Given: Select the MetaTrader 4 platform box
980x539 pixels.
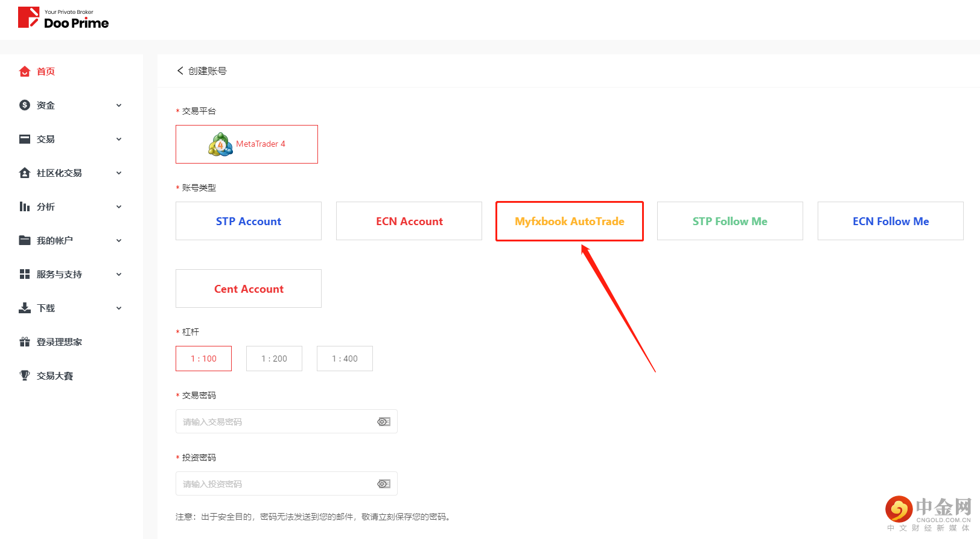Looking at the screenshot, I should click(247, 144).
